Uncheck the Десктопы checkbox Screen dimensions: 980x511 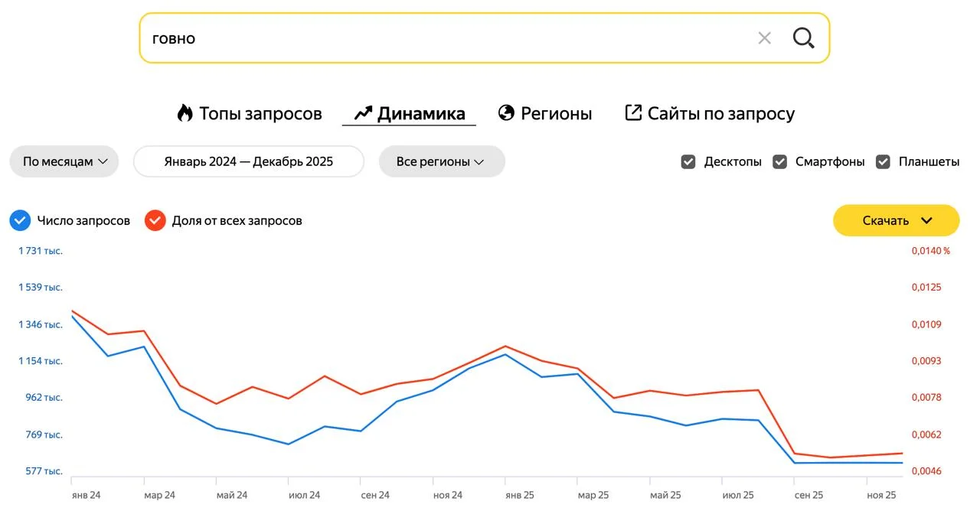[x=688, y=161]
